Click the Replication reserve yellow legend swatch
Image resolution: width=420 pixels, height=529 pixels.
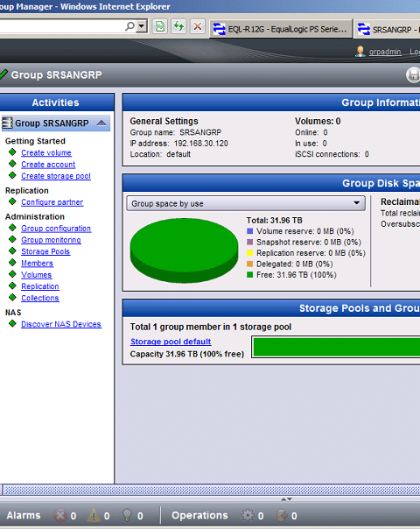pos(249,253)
